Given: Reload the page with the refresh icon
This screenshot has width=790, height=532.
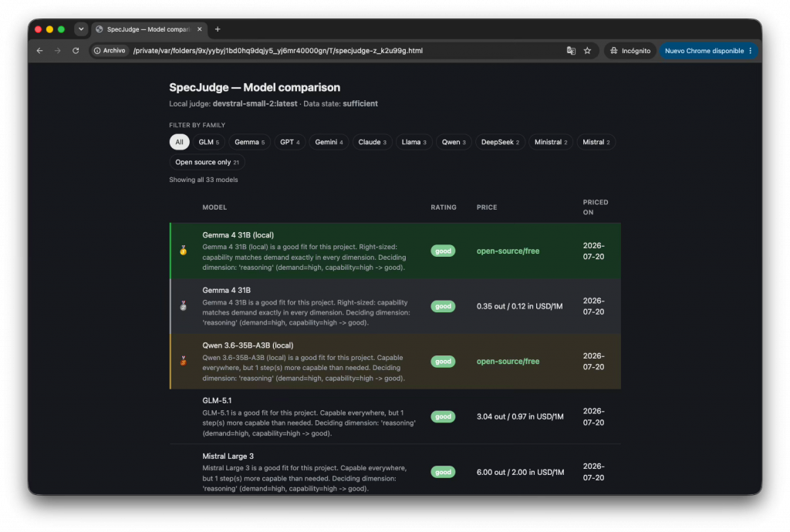Looking at the screenshot, I should [x=76, y=51].
